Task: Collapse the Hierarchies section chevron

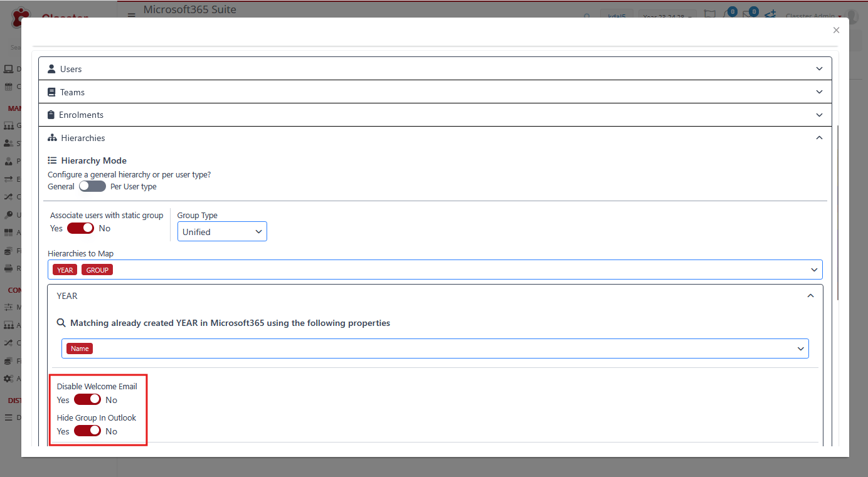Action: pyautogui.click(x=819, y=138)
